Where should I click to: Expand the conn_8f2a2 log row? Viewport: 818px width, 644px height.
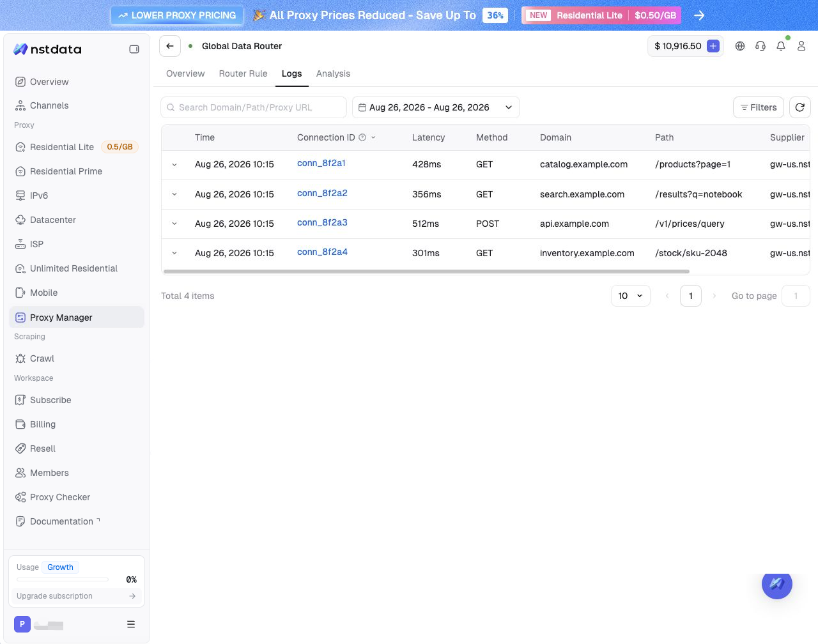[174, 194]
